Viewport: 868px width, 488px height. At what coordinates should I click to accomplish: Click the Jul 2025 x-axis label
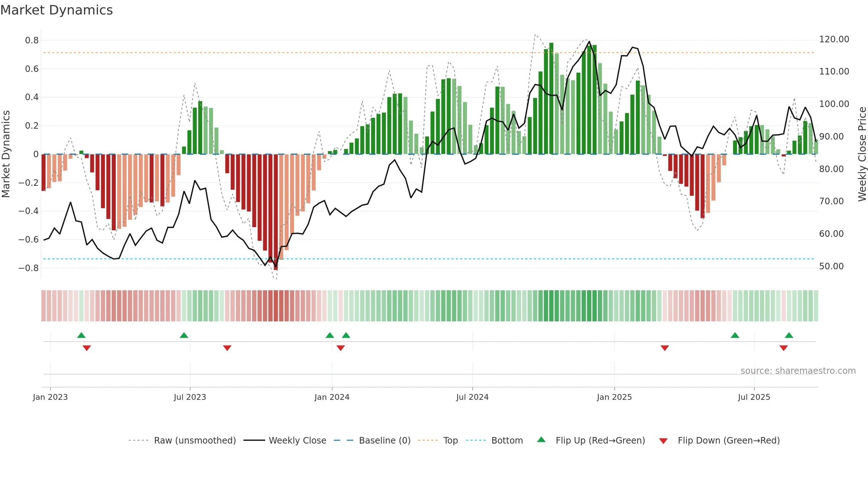[x=754, y=397]
